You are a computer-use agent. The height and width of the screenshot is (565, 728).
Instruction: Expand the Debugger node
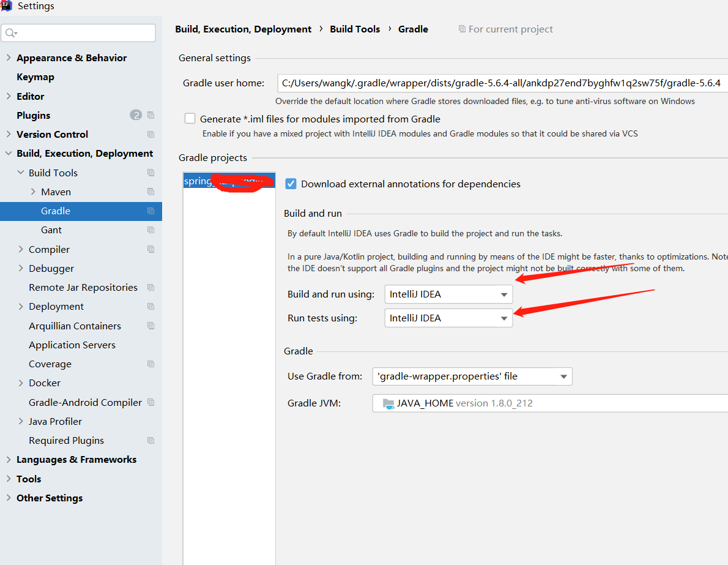(x=20, y=268)
